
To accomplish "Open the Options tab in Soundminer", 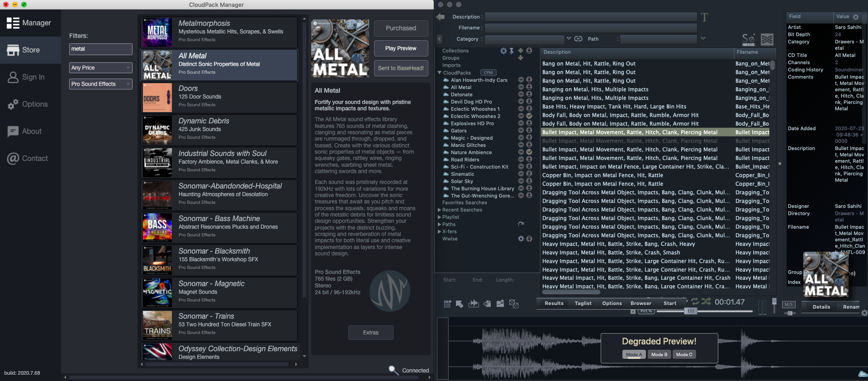I will pos(612,304).
